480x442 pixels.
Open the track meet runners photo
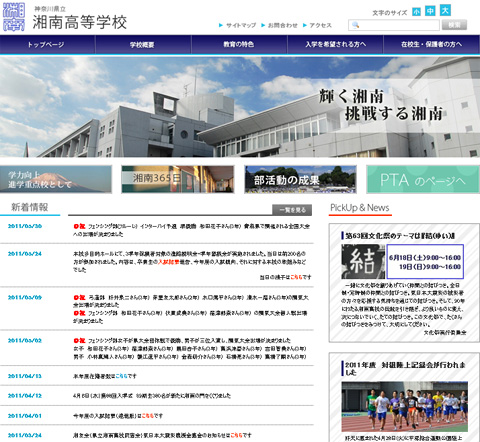[405, 407]
